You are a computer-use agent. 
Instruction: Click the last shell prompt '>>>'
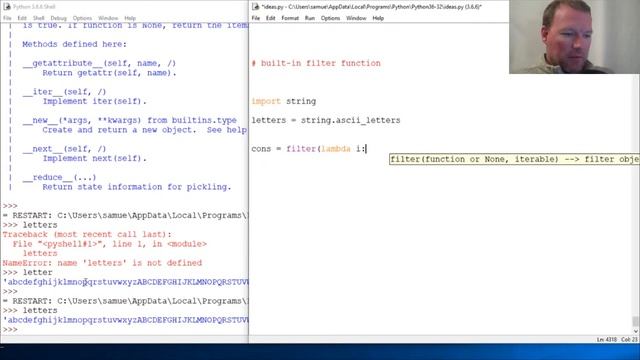[10, 330]
